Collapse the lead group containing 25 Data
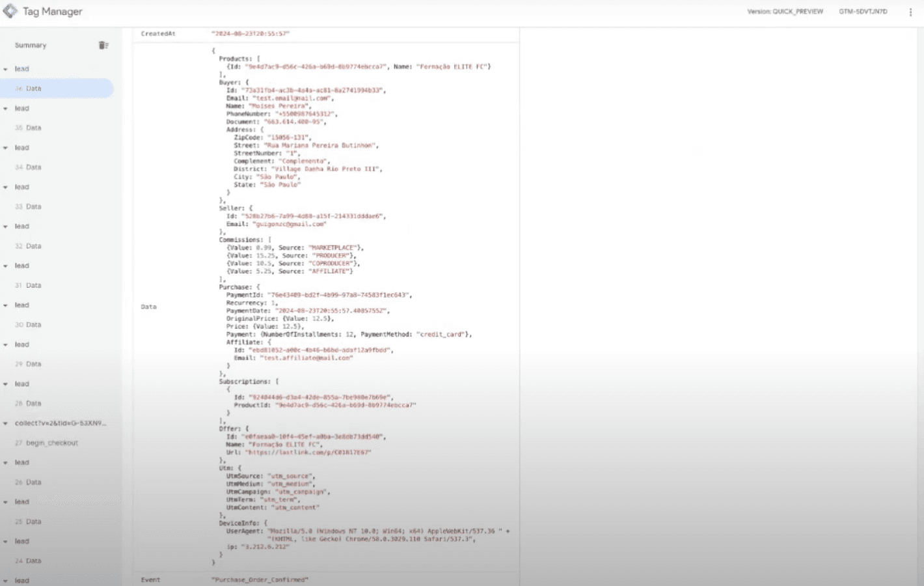924x586 pixels. click(5, 502)
